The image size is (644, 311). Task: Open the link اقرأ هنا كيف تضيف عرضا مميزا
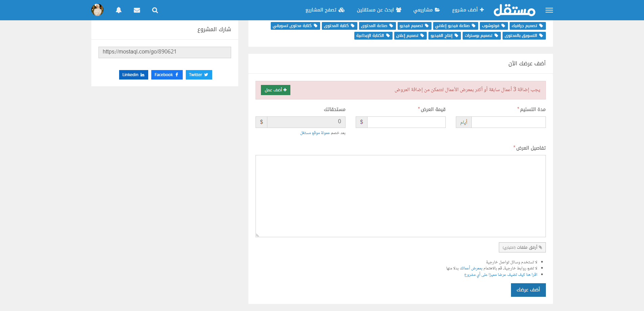tap(501, 275)
